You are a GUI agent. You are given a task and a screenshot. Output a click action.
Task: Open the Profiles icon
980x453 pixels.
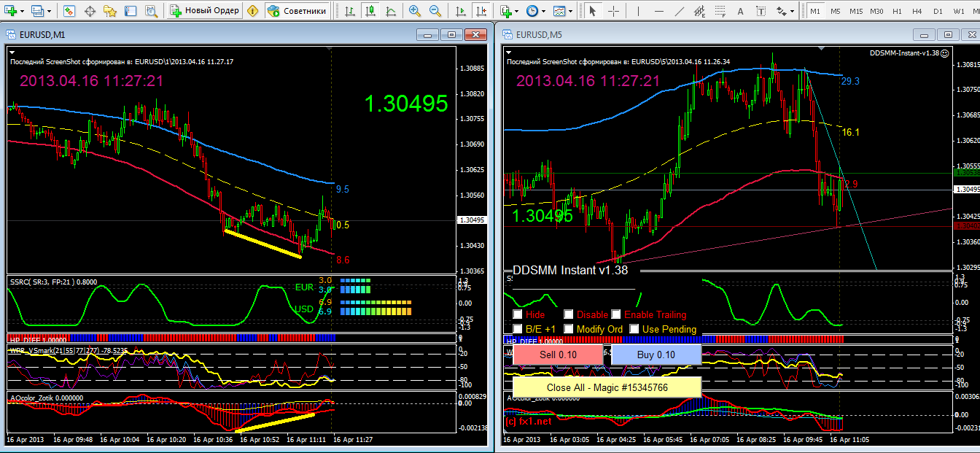click(36, 11)
